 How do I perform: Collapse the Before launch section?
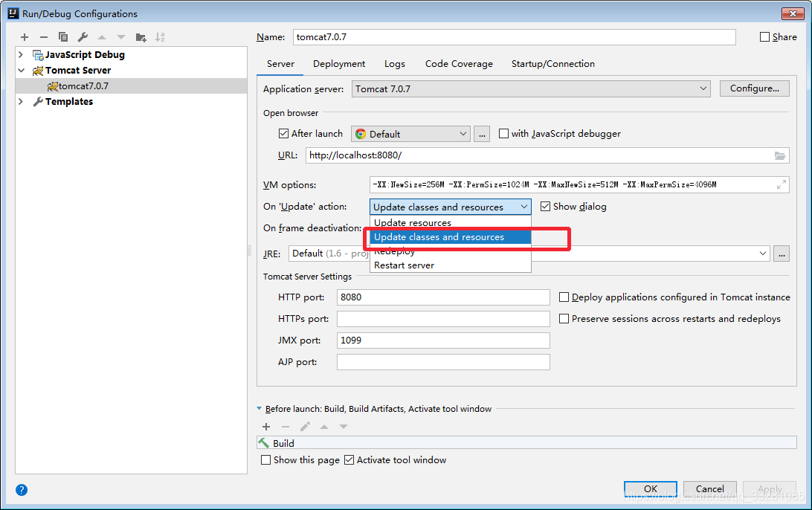(x=259, y=408)
